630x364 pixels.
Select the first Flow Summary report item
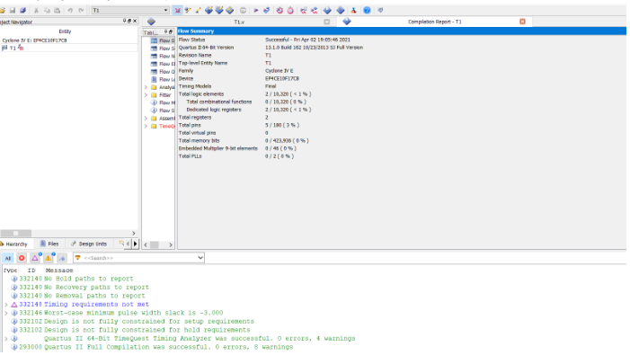tap(163, 40)
